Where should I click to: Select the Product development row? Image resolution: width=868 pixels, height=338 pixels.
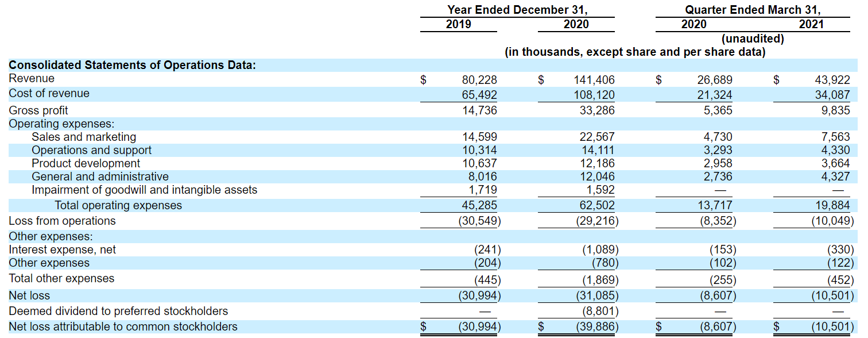pyautogui.click(x=85, y=163)
